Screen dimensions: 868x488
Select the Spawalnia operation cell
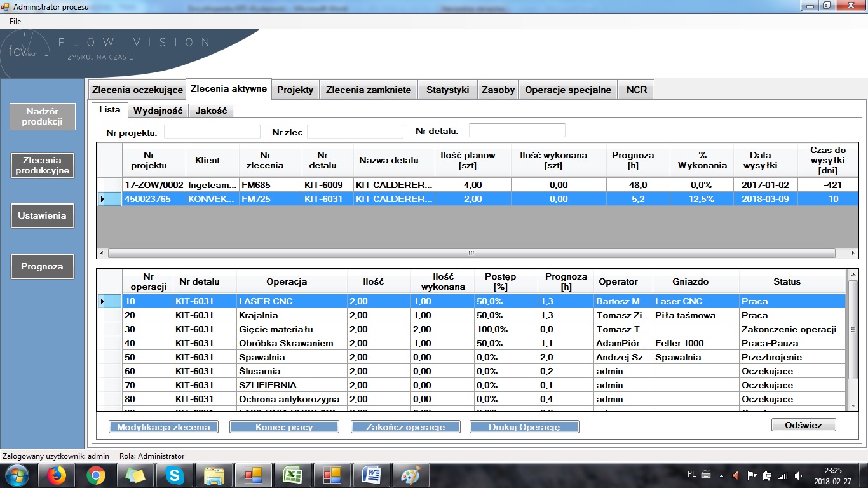(x=292, y=357)
